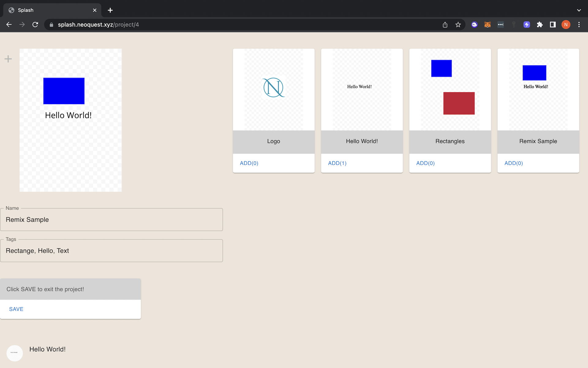Expand the tab list chevron top right
Screen dimensions: 588x368
pyautogui.click(x=579, y=10)
